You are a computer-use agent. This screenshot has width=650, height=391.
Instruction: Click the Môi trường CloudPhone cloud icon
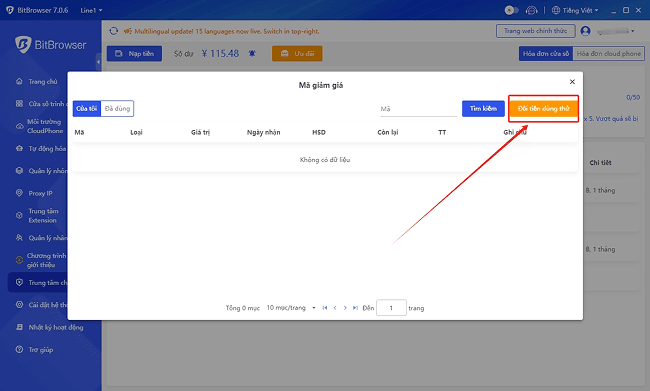pyautogui.click(x=19, y=126)
